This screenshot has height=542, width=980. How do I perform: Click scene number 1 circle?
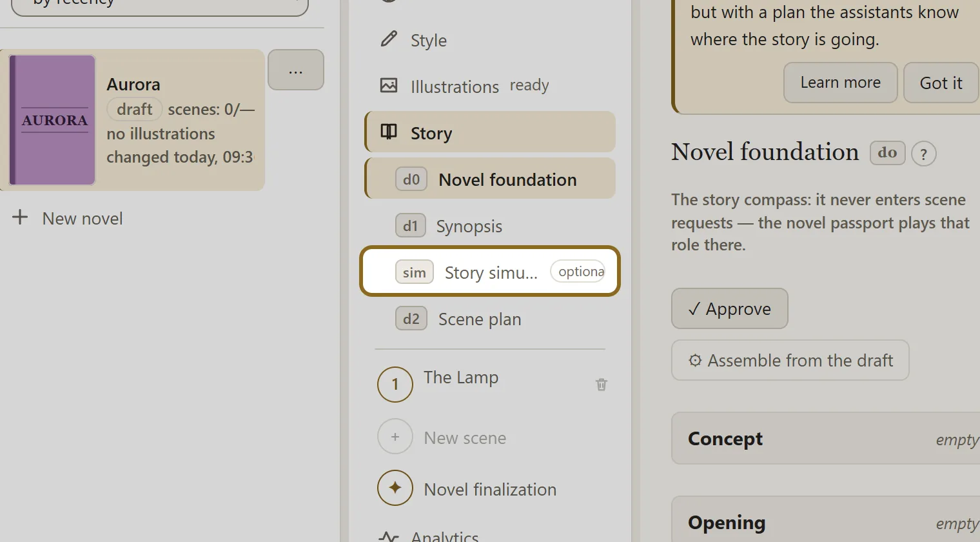click(x=395, y=385)
